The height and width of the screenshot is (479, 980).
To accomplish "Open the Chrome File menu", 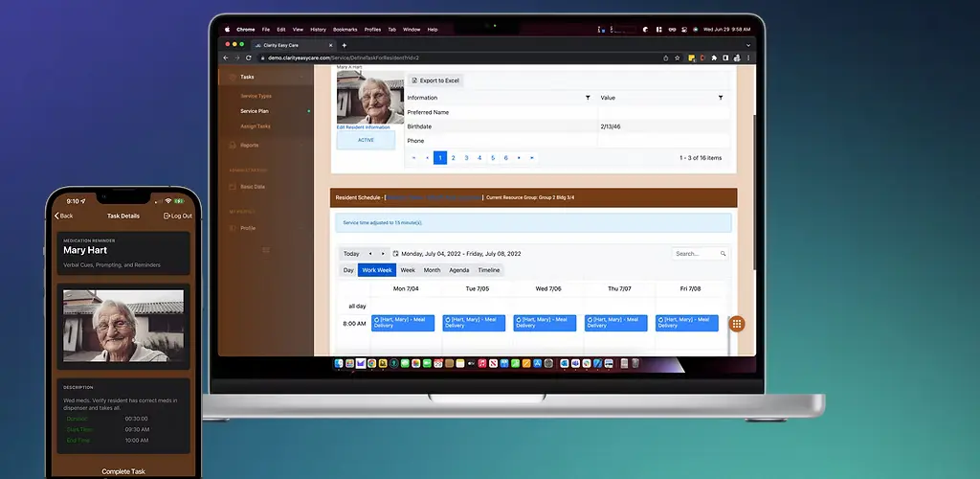I will pos(266,30).
